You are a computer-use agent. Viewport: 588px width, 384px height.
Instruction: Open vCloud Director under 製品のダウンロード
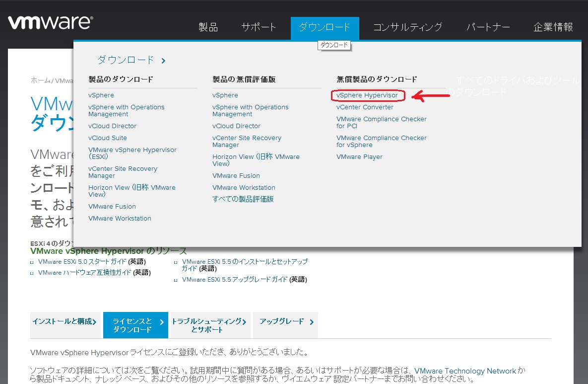(113, 126)
